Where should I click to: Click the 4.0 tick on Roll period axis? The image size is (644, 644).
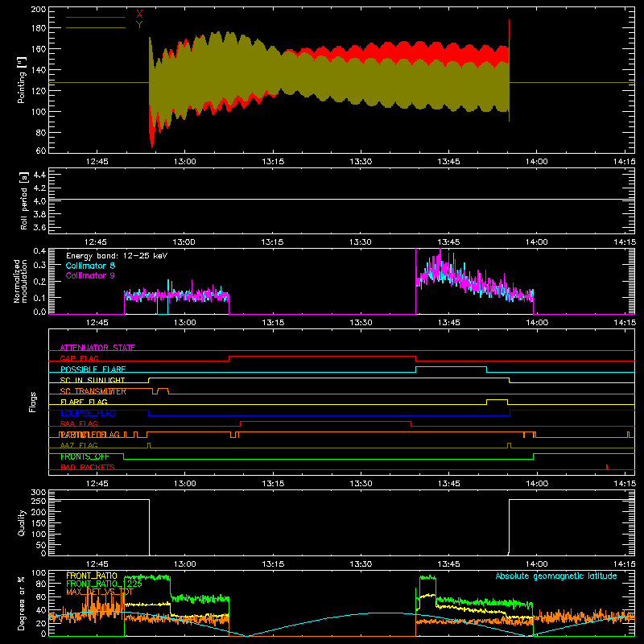[39, 201]
